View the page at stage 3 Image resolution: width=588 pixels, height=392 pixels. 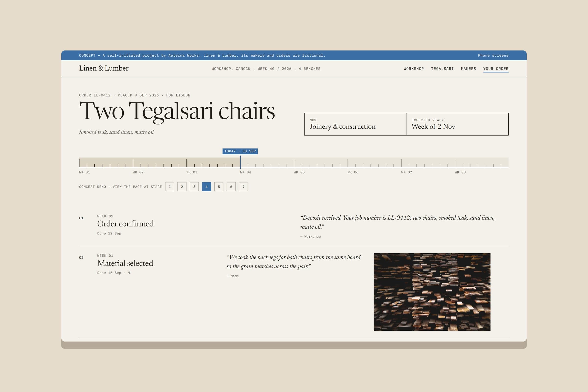pos(194,187)
